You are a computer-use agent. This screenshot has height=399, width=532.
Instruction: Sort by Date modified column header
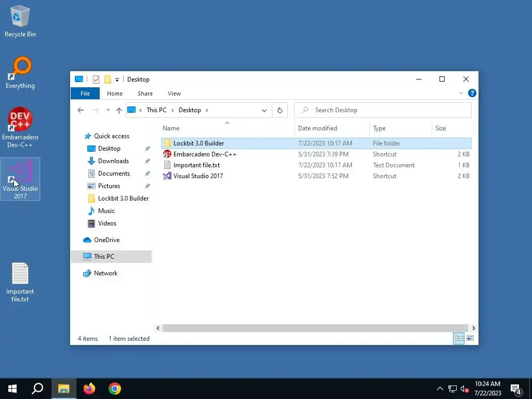pos(332,128)
